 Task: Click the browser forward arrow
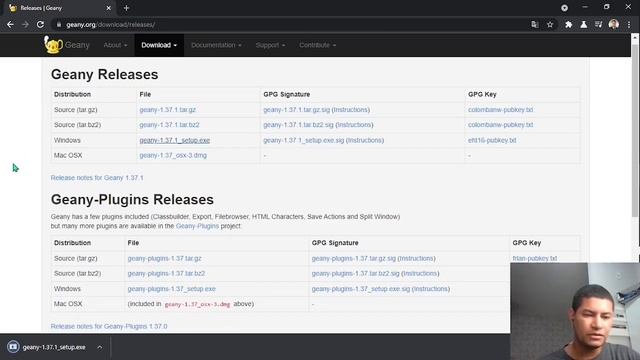coord(25,24)
